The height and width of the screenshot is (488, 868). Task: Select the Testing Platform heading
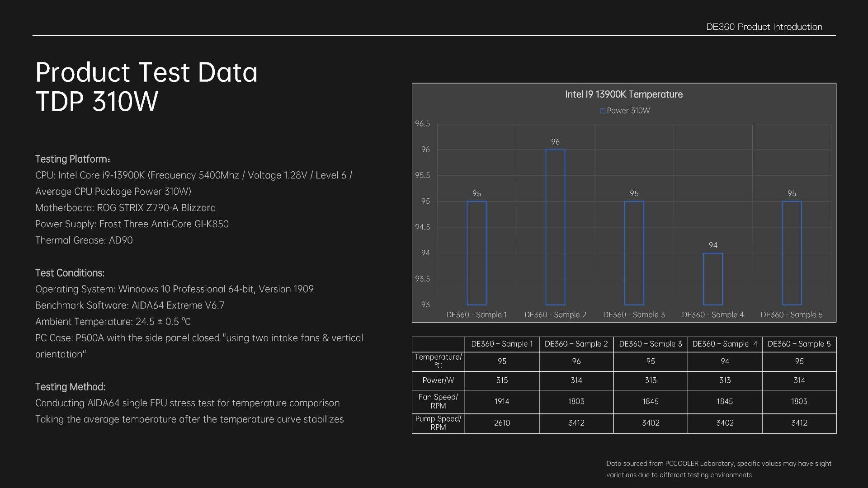click(x=72, y=159)
